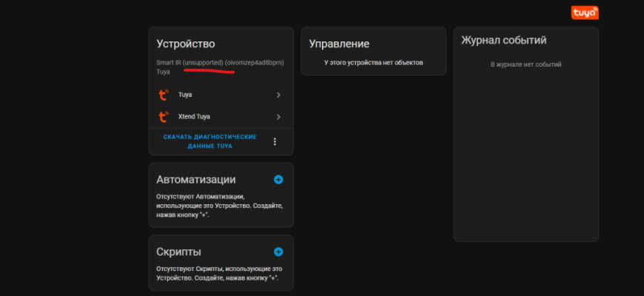The width and height of the screenshot is (644, 296).
Task: Click the Xtend Tuya integration icon
Action: (x=164, y=117)
